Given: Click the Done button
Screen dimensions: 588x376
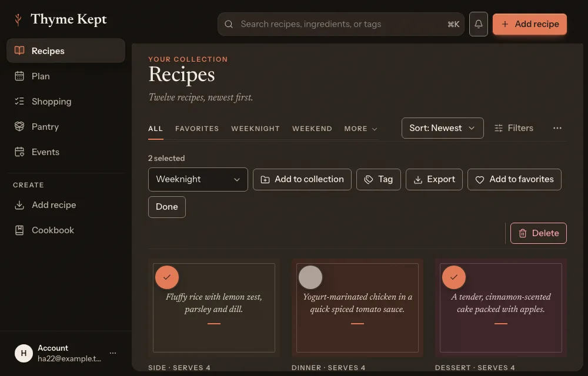Looking at the screenshot, I should coord(167,207).
